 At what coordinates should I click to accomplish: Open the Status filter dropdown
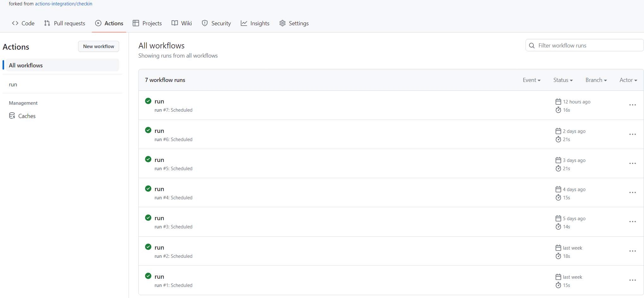[563, 80]
